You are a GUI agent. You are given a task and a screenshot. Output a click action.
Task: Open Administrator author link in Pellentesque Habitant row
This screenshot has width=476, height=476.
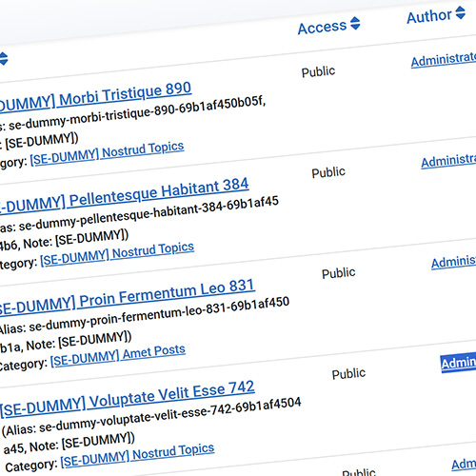point(448,161)
